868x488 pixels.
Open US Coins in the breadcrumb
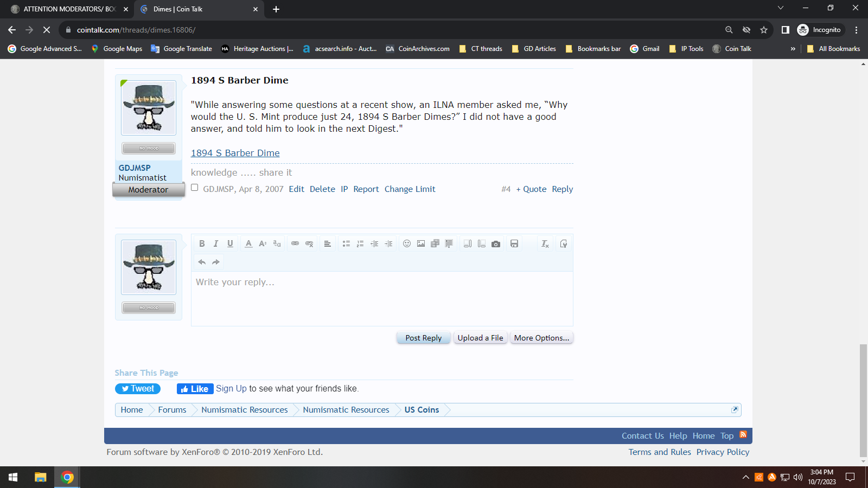tap(422, 410)
